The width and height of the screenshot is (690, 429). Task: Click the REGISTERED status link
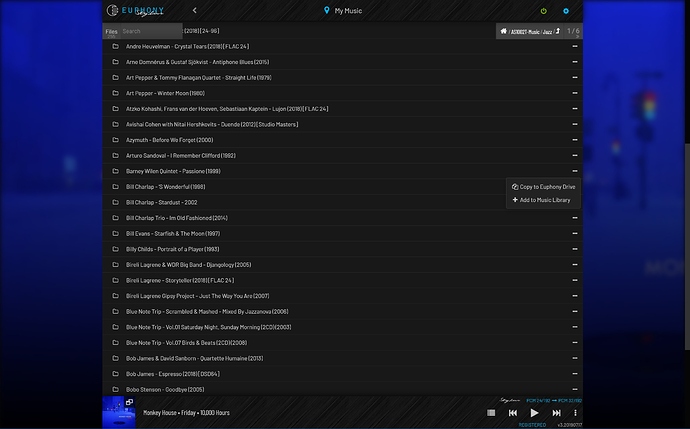point(532,425)
